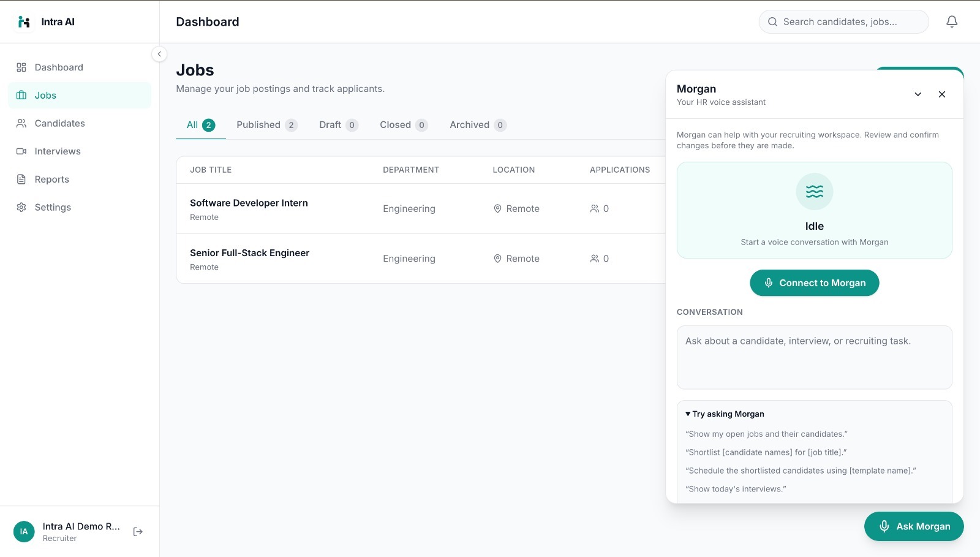Open the Software Developer Intern job
The image size is (980, 557).
249,203
